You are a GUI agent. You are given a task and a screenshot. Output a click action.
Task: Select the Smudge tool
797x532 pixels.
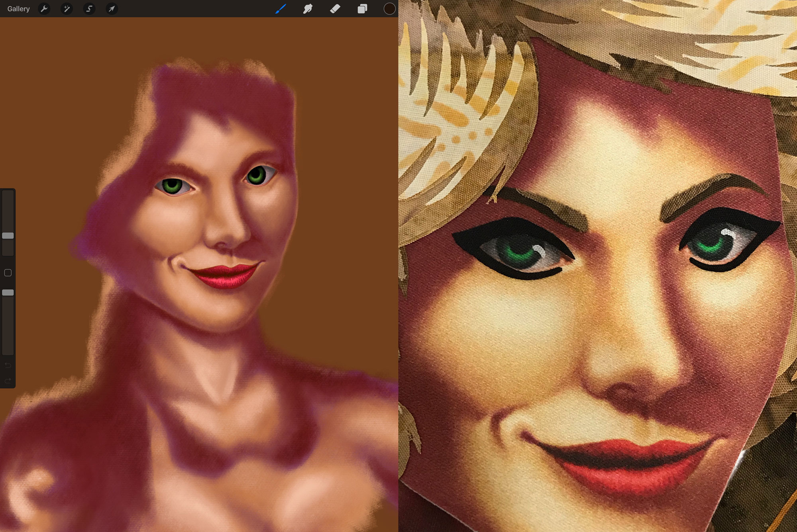tap(308, 9)
